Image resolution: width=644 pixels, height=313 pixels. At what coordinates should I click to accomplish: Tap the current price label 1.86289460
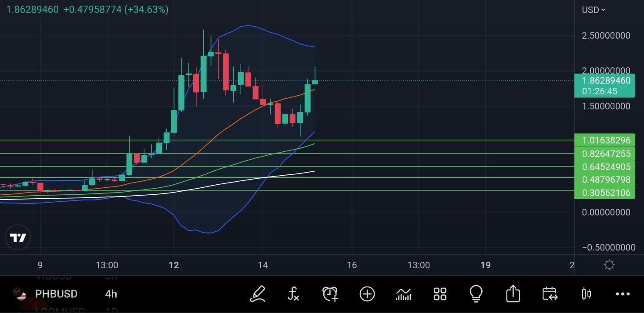tap(606, 81)
